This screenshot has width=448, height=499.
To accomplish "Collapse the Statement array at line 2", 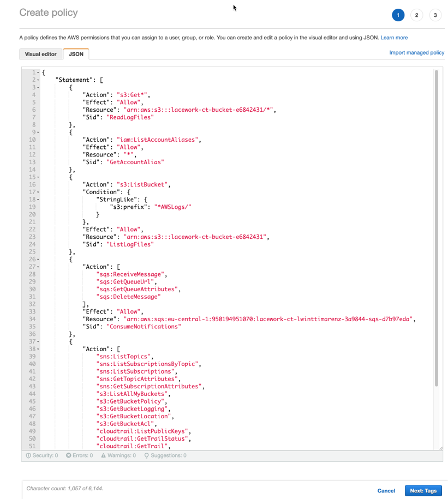I will point(37,80).
